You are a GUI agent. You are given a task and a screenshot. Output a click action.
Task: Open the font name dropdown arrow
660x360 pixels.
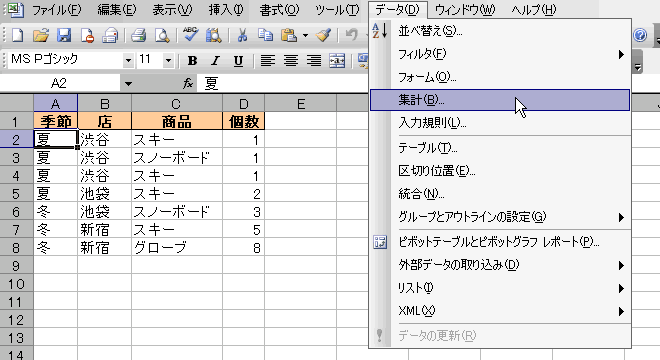[x=128, y=61]
